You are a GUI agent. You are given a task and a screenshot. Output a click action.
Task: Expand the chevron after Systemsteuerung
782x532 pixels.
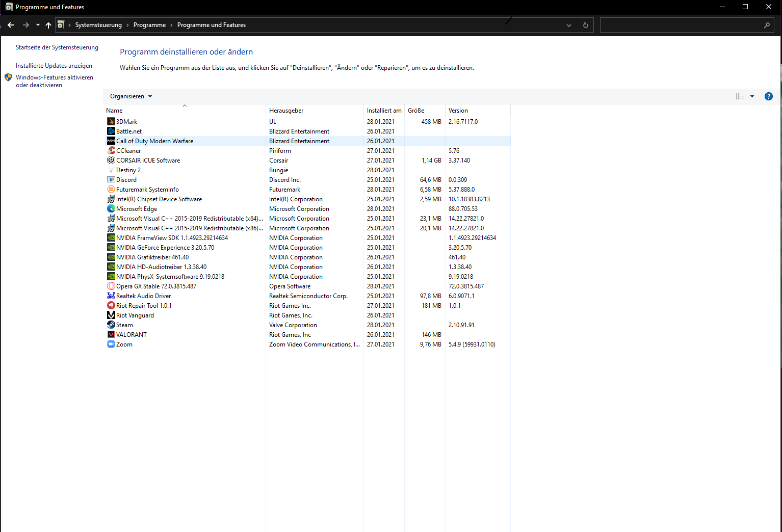[127, 25]
